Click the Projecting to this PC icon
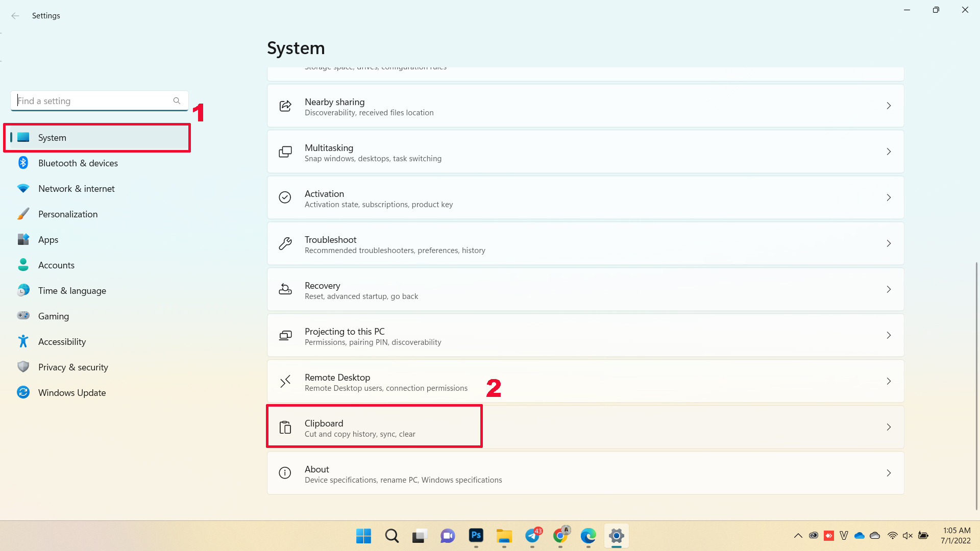This screenshot has height=551, width=980. click(285, 335)
